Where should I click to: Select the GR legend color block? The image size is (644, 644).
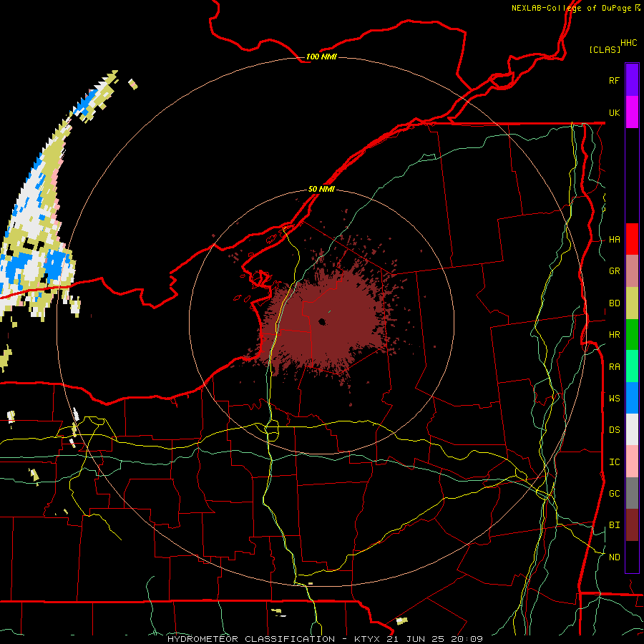click(x=632, y=270)
